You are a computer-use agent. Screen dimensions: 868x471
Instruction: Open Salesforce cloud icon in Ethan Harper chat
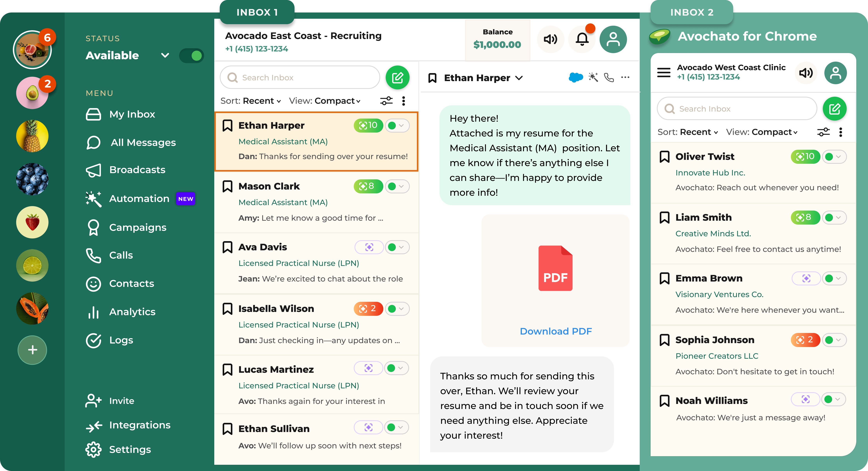[x=576, y=78]
